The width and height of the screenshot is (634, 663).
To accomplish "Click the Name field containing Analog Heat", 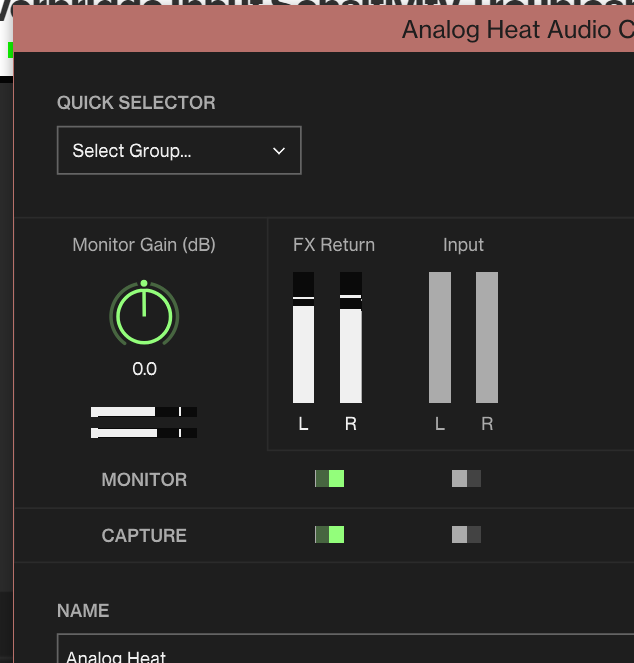I will point(340,652).
